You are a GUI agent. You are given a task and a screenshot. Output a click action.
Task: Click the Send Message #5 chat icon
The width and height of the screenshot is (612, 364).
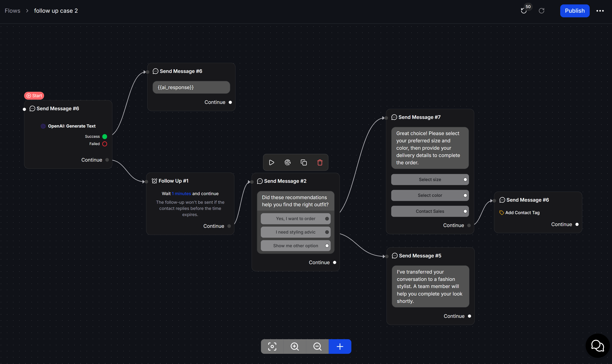[x=395, y=256]
